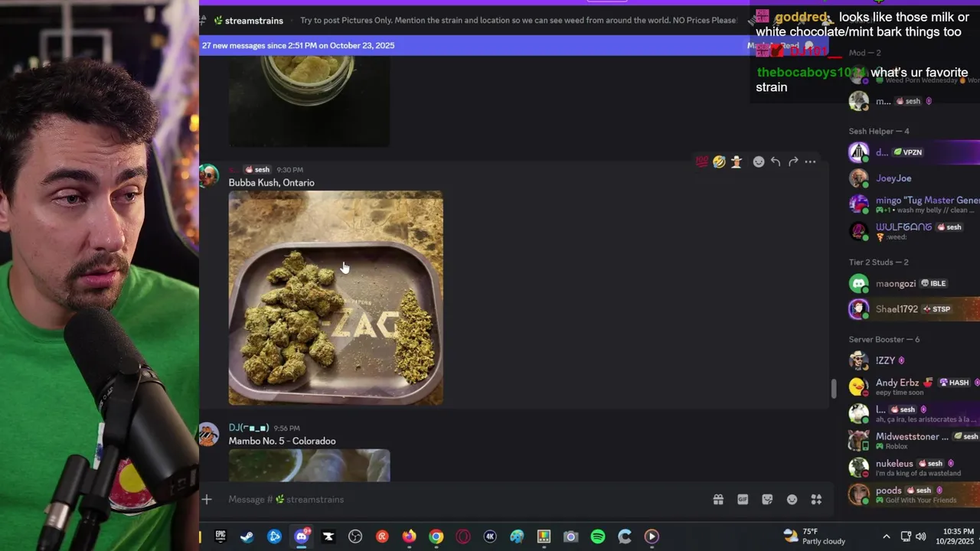Click the streamstrains channel name header
The height and width of the screenshot is (551, 980).
click(x=253, y=21)
